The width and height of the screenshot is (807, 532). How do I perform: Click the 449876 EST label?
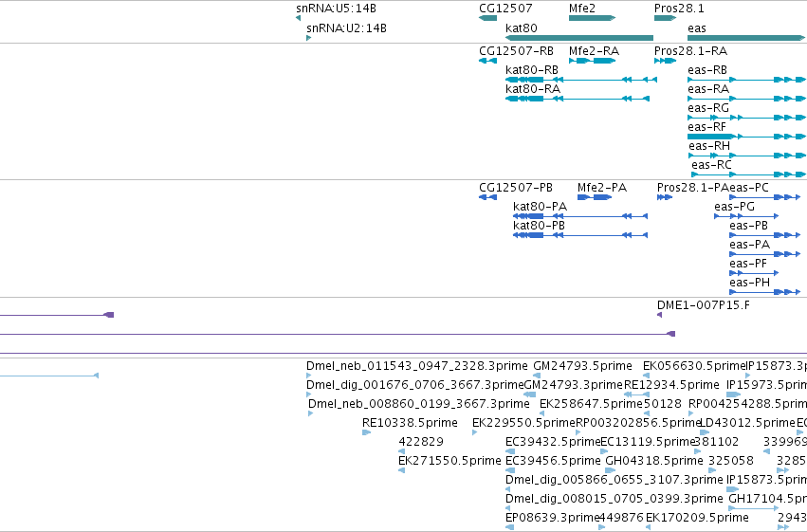tap(622, 518)
